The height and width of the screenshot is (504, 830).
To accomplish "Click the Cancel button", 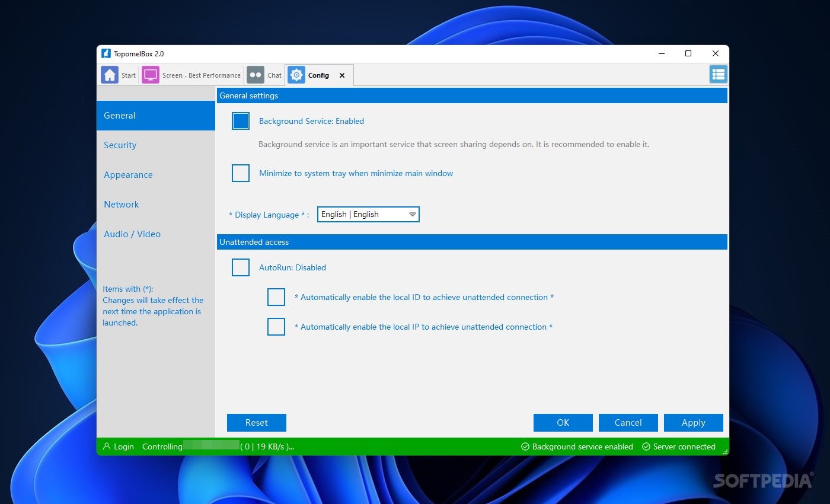I will 628,423.
